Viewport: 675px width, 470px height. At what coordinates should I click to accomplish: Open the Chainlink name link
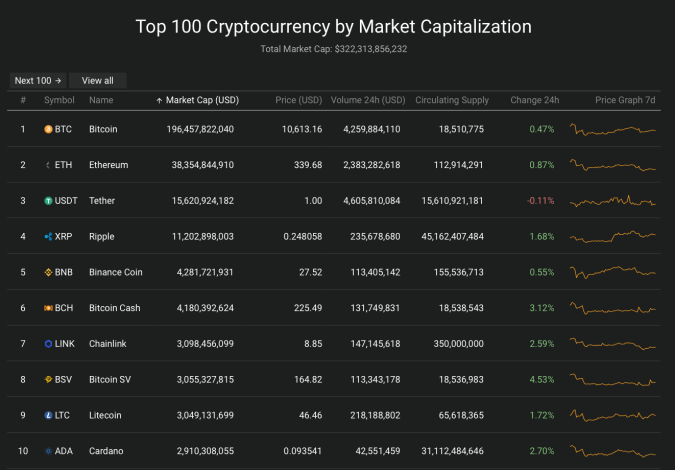tap(108, 343)
